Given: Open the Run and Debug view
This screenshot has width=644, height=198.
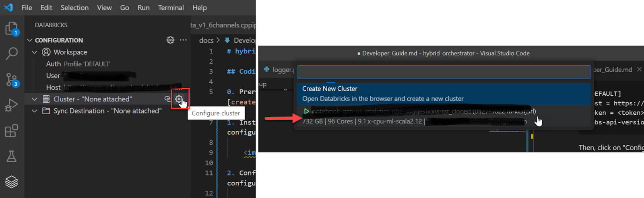Looking at the screenshot, I should point(12,105).
